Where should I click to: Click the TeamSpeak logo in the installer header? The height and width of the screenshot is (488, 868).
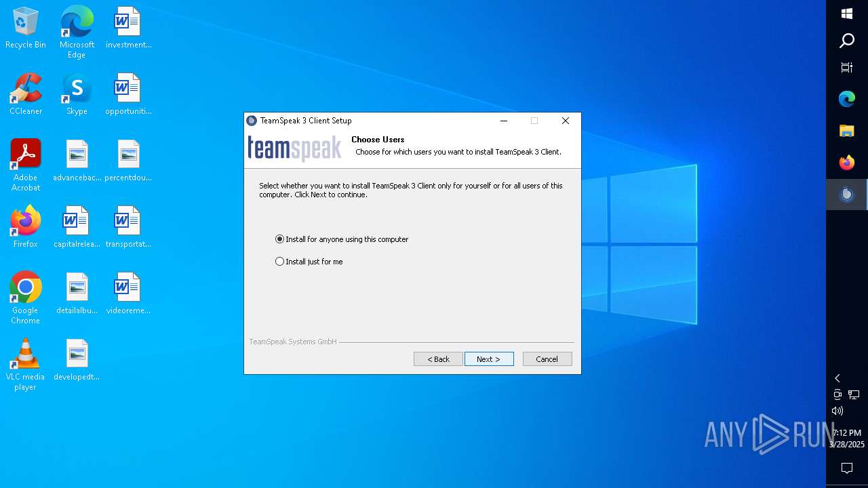point(294,148)
